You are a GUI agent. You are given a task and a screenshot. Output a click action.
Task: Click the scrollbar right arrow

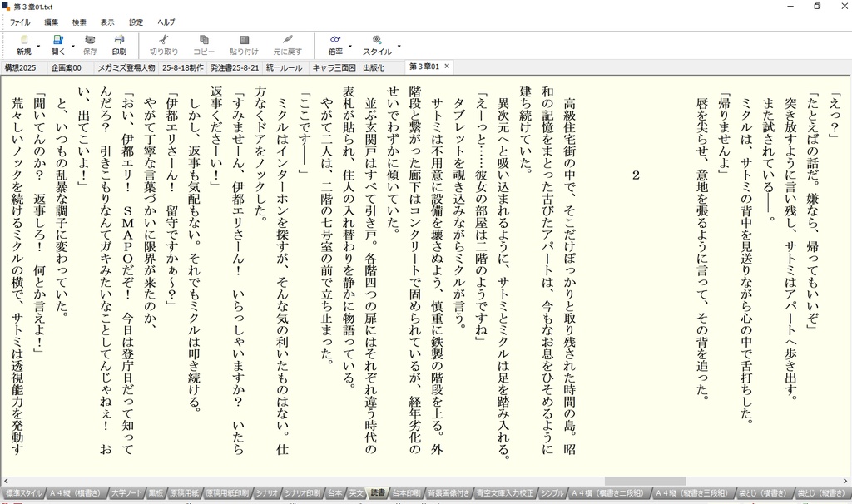tap(845, 482)
